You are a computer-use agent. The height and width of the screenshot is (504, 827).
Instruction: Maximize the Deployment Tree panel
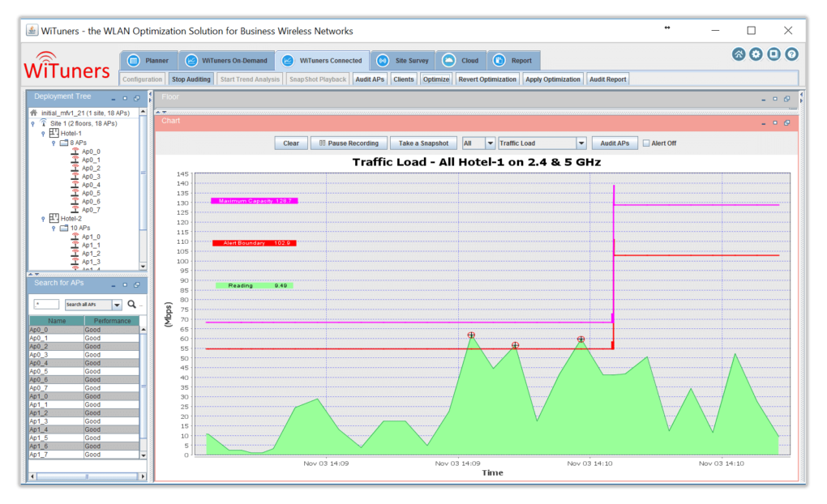(x=125, y=98)
